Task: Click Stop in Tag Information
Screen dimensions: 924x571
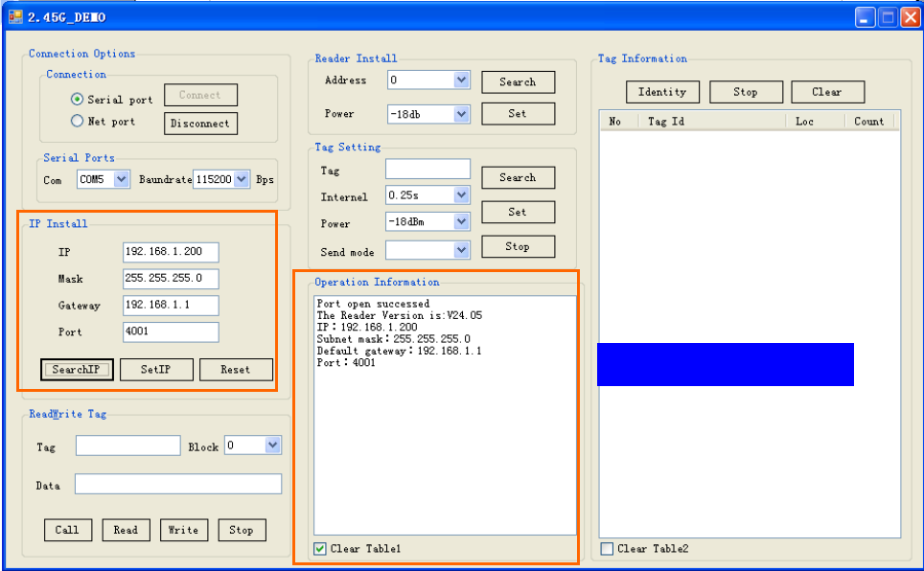Action: coord(746,92)
